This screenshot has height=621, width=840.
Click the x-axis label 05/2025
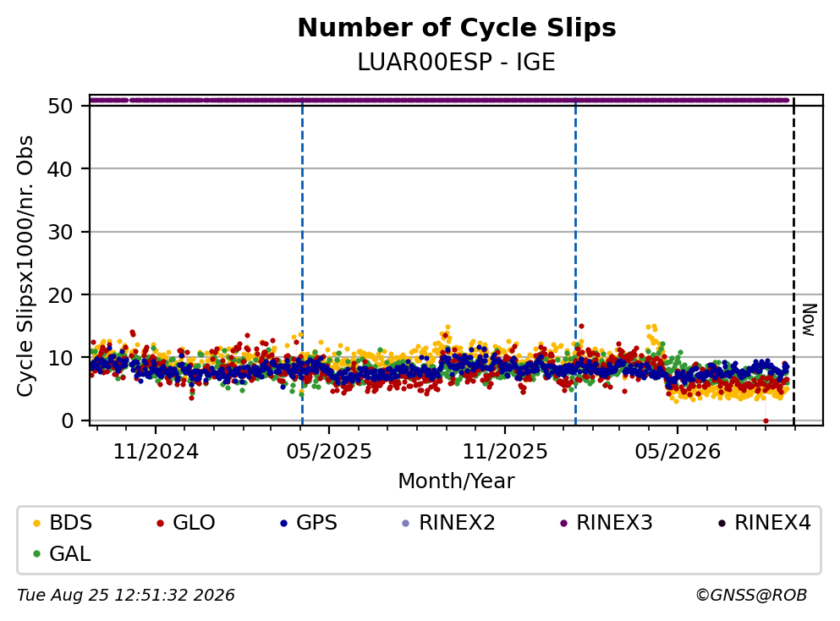329,452
